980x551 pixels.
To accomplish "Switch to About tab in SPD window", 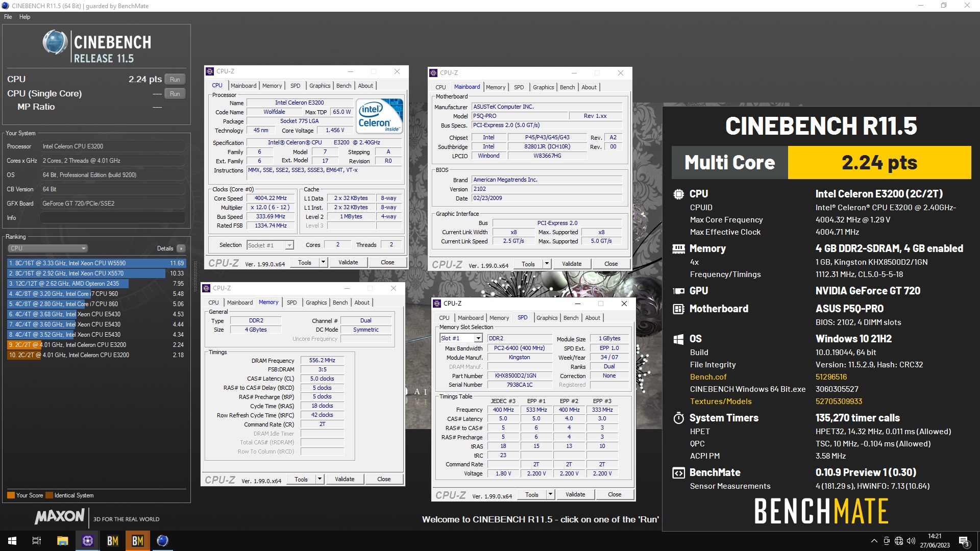I will coord(592,318).
